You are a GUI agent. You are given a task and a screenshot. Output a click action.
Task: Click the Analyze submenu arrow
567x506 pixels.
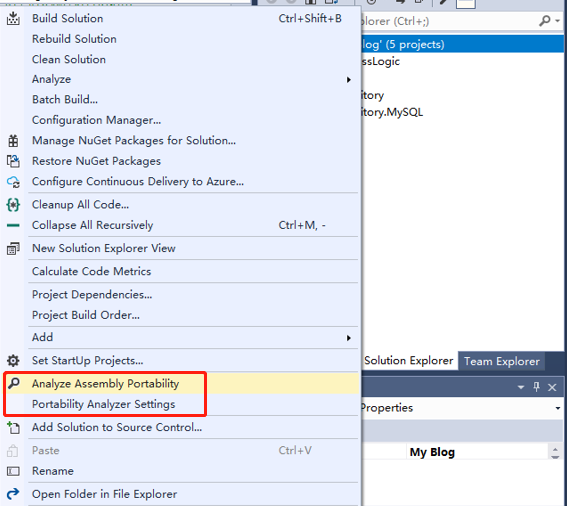point(349,80)
